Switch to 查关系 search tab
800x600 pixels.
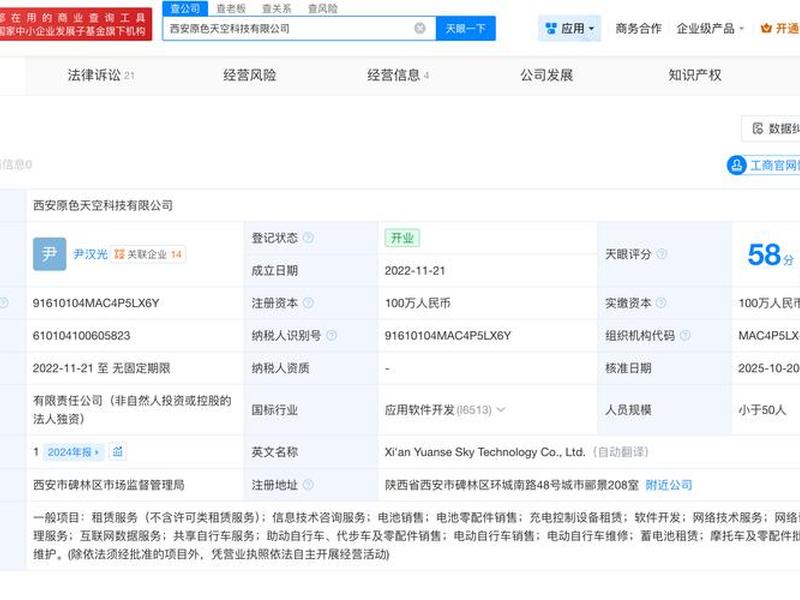tap(277, 8)
